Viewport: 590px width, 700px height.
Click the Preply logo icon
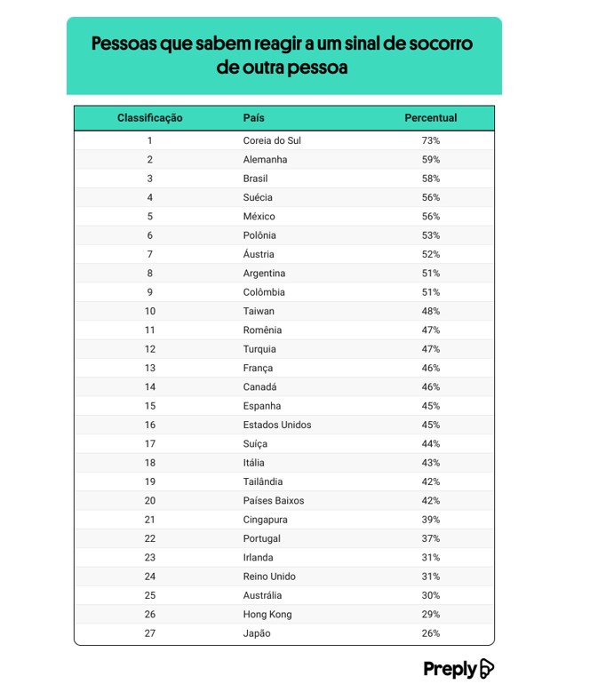click(486, 669)
